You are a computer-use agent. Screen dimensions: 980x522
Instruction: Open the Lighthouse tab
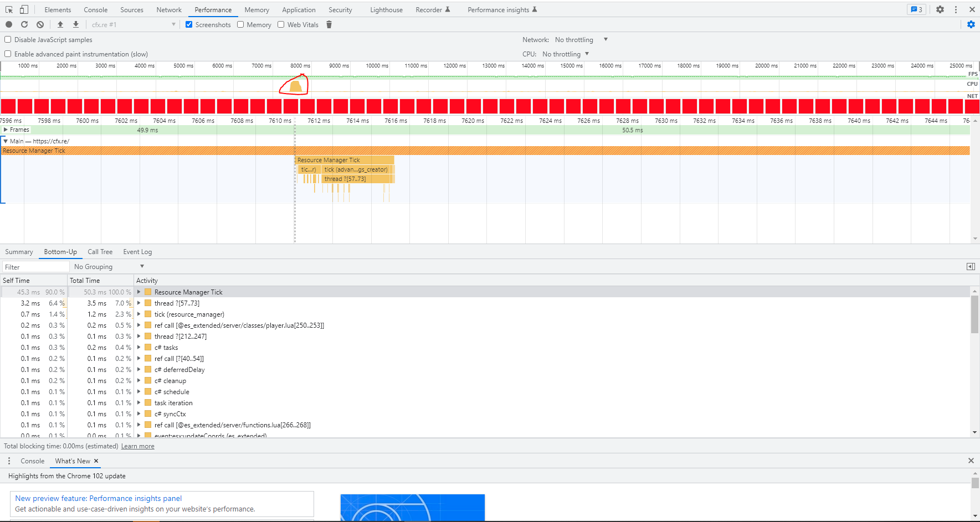coord(387,9)
